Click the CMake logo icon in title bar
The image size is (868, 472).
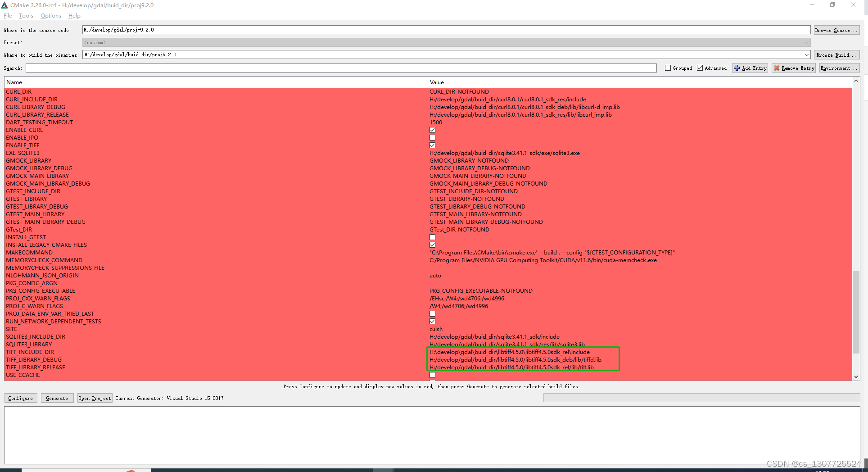tap(5, 5)
